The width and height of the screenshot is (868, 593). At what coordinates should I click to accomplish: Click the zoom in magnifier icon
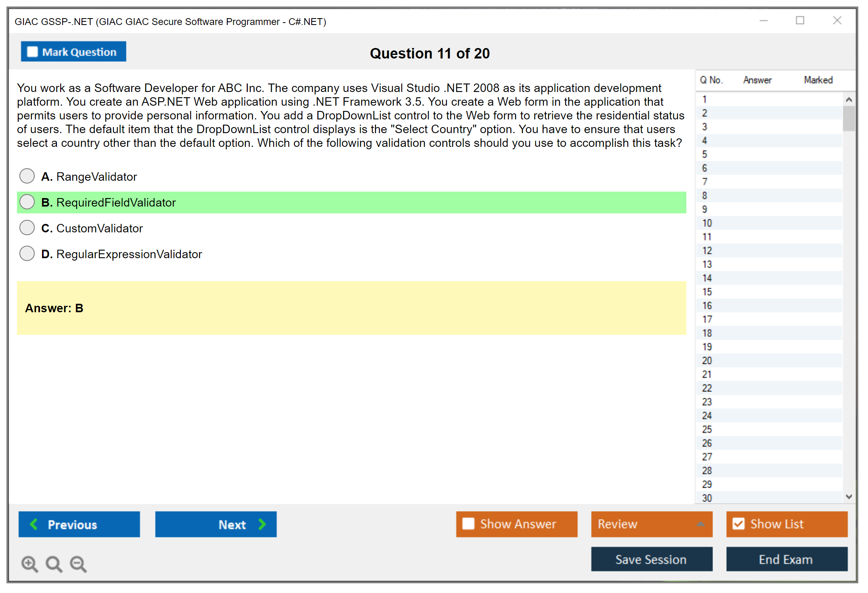[29, 564]
